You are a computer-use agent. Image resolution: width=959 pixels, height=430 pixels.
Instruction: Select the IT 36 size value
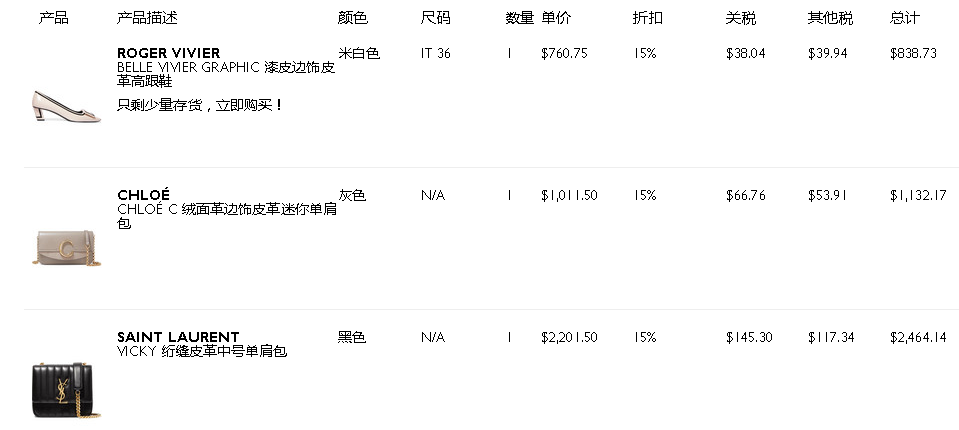(435, 53)
